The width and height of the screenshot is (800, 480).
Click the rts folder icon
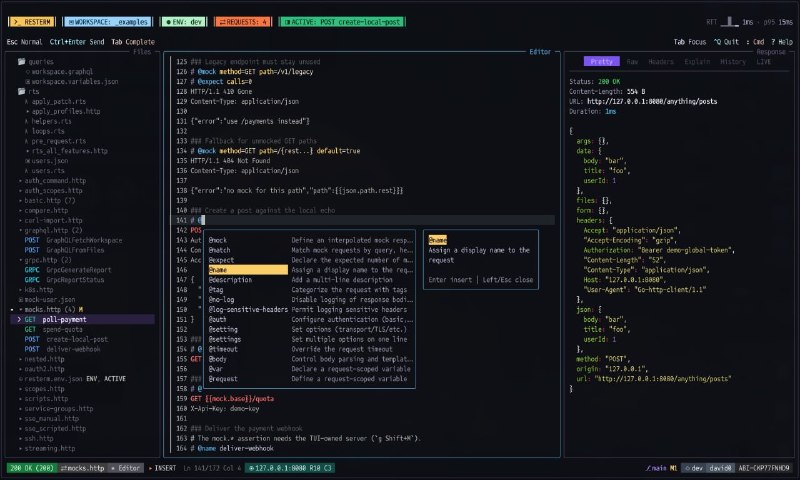21,91
